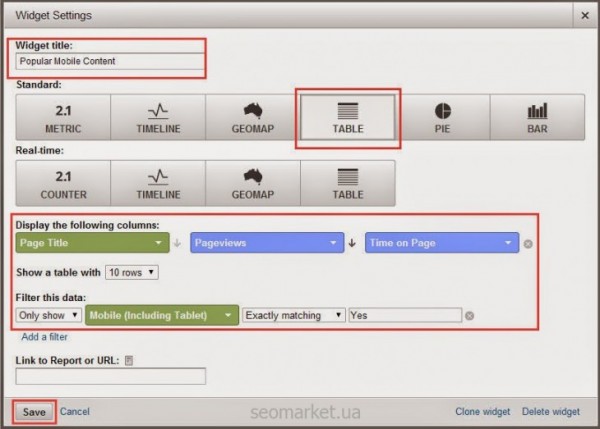The image size is (600, 429).
Task: Click the Widget title input field
Action: 110,61
